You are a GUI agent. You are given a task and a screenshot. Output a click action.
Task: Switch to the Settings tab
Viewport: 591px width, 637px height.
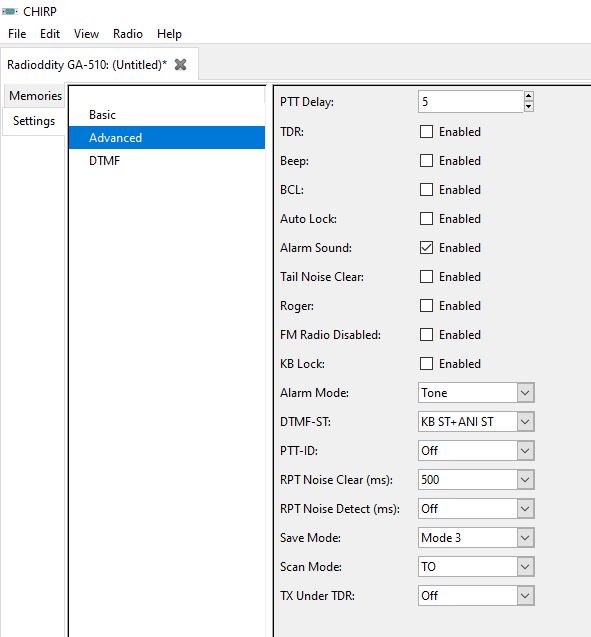tap(34, 121)
